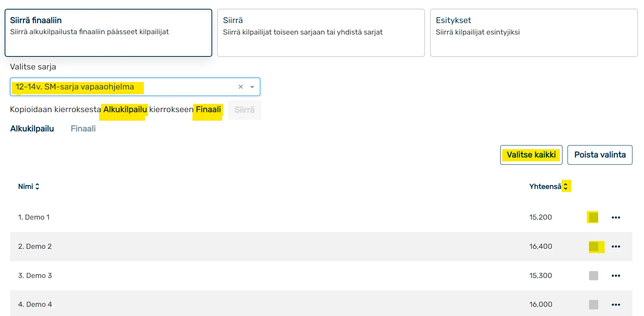
Task: Click the Poista valinta button
Action: tap(600, 155)
